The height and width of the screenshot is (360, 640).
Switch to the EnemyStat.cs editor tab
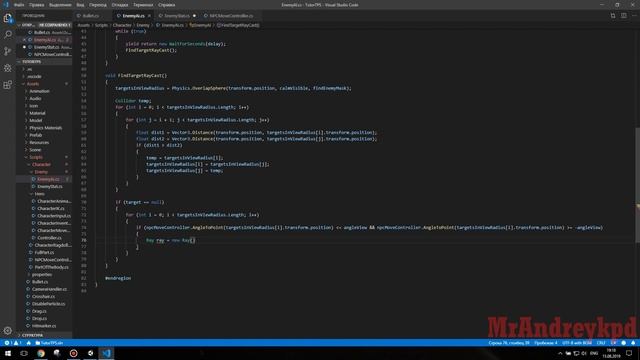(x=177, y=16)
